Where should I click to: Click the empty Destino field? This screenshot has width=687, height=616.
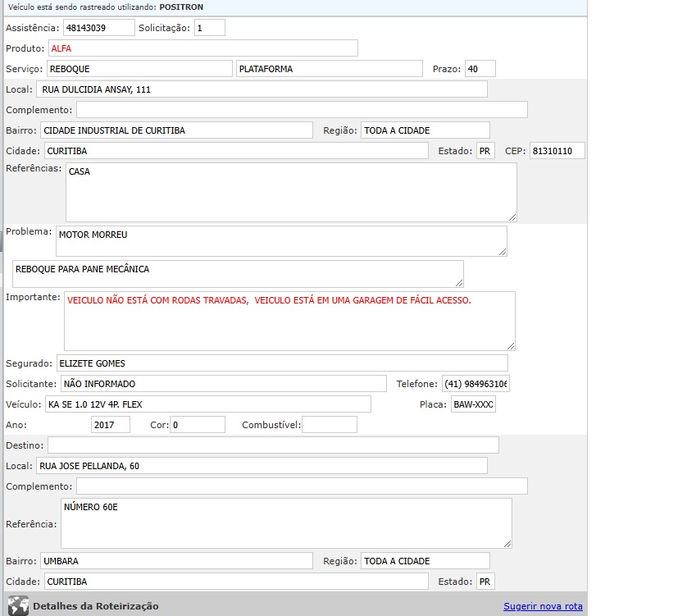(273, 445)
